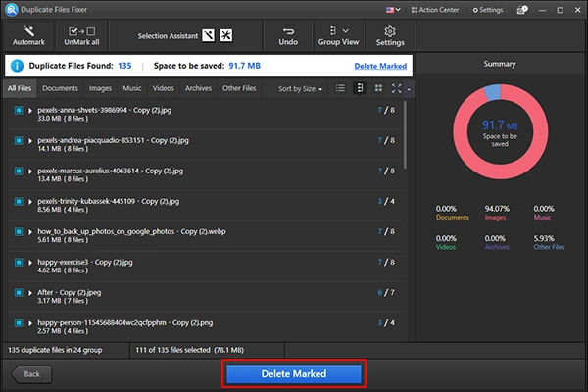The height and width of the screenshot is (392, 588).
Task: Click the 91.7 MB space to be saved value
Action: click(x=244, y=66)
